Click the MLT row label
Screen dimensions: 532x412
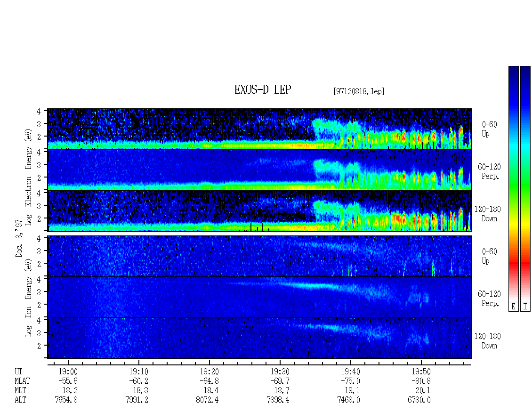coord(20,391)
